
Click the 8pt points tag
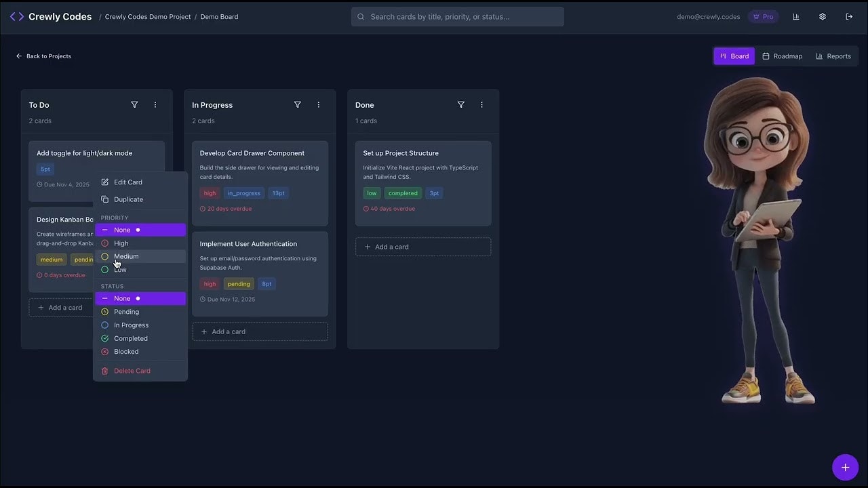point(267,284)
